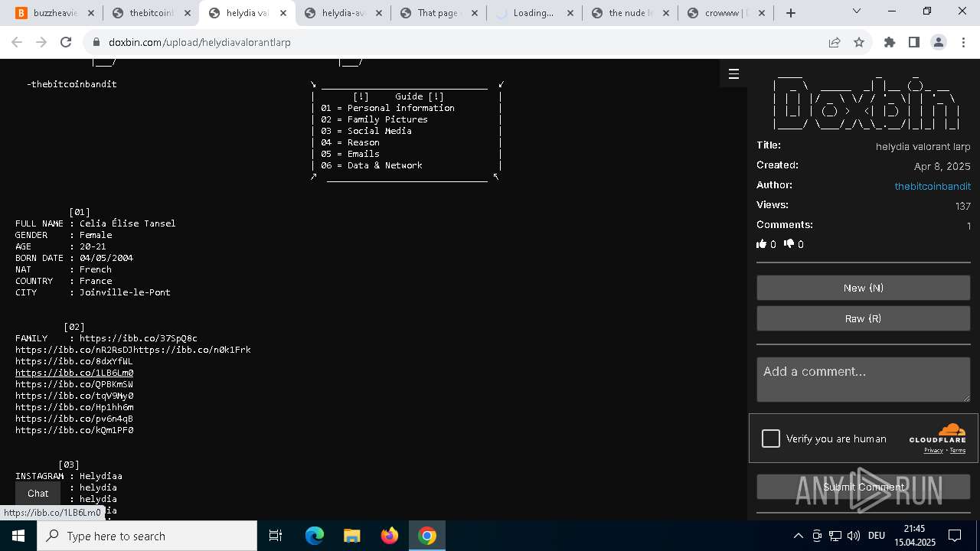Select guide entry '04 = Reason'
Image resolution: width=980 pixels, height=551 pixels.
pyautogui.click(x=350, y=142)
